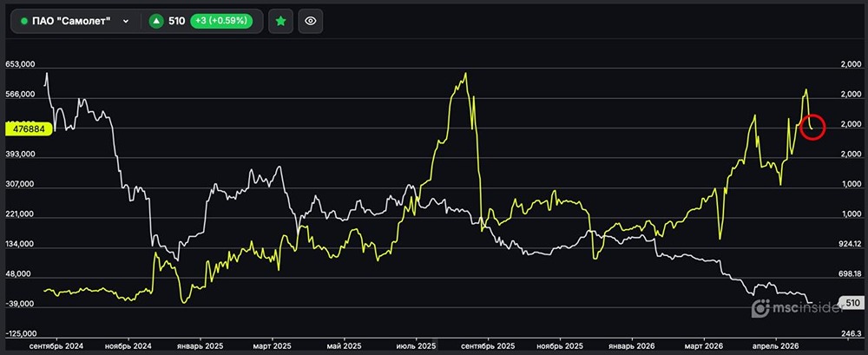Image resolution: width=868 pixels, height=355 pixels.
Task: Click the -125,000 left axis value
Action: pos(23,334)
